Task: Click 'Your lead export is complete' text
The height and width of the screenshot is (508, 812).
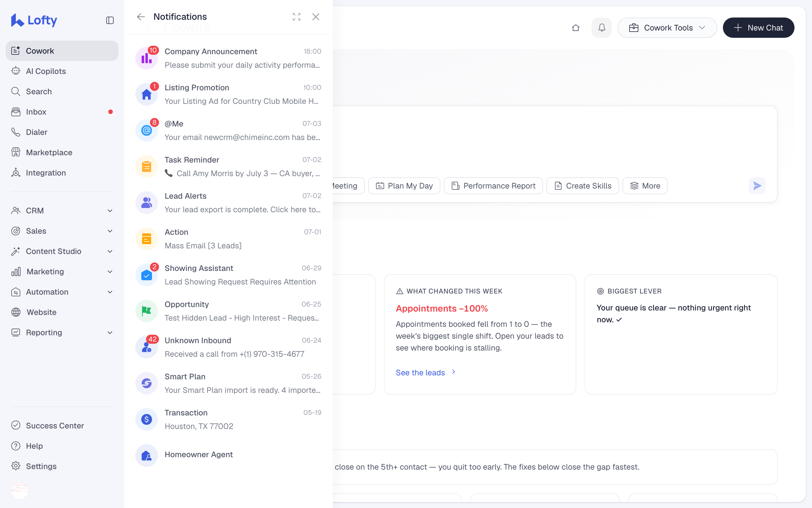Action: click(x=242, y=210)
